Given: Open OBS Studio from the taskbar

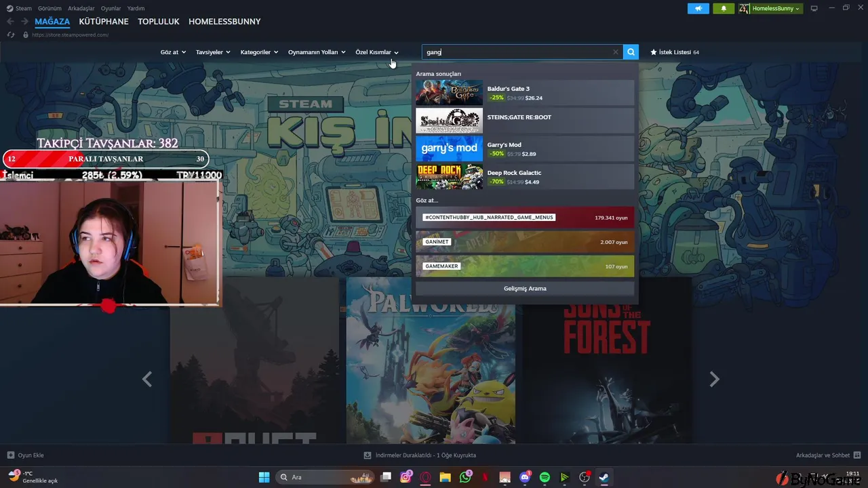Looking at the screenshot, I should [585, 477].
